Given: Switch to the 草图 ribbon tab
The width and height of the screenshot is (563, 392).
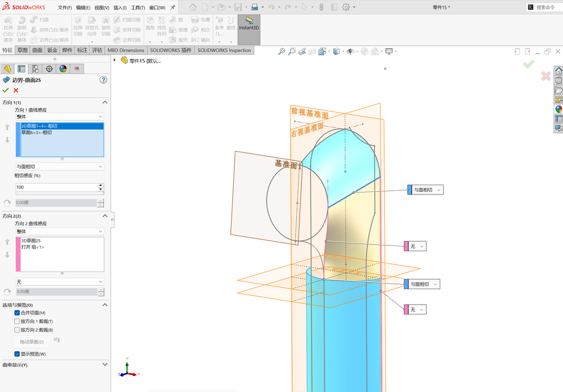Looking at the screenshot, I should [x=23, y=50].
